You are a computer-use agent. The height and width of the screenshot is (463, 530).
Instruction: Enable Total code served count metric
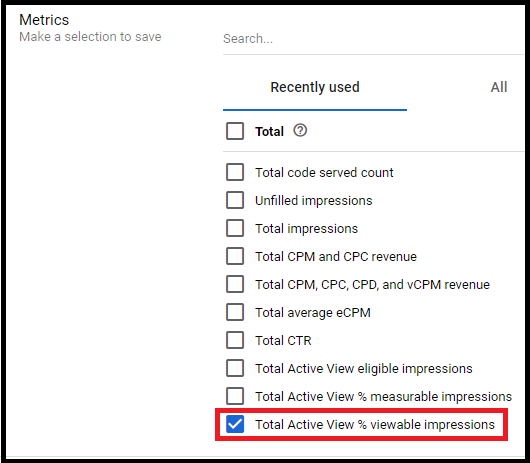pyautogui.click(x=235, y=172)
